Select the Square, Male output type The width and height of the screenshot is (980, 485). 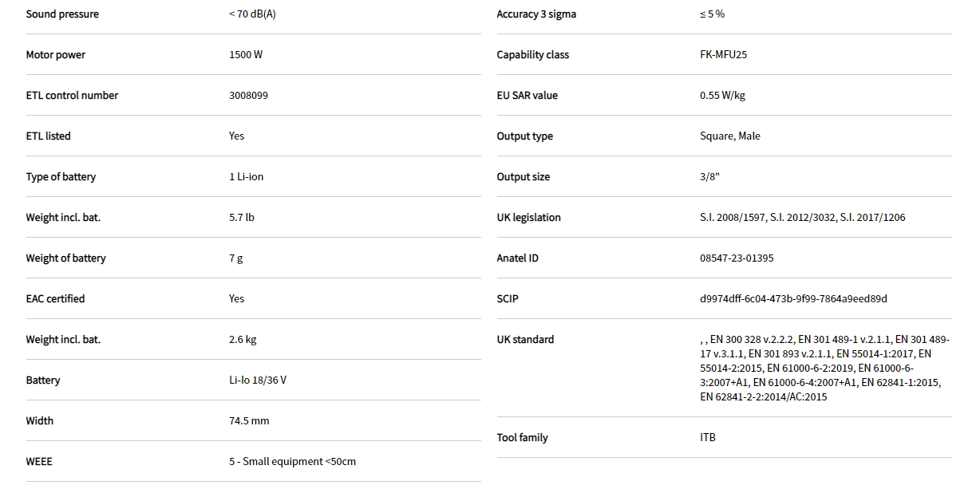(x=729, y=136)
